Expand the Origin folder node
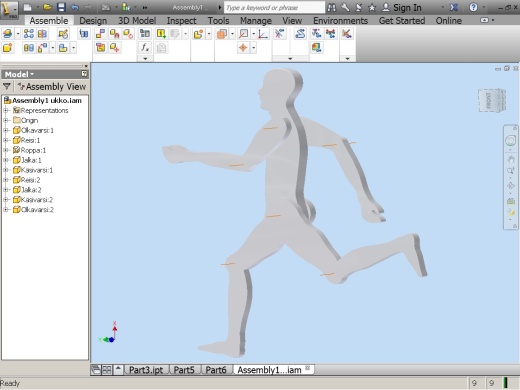 pos(6,120)
